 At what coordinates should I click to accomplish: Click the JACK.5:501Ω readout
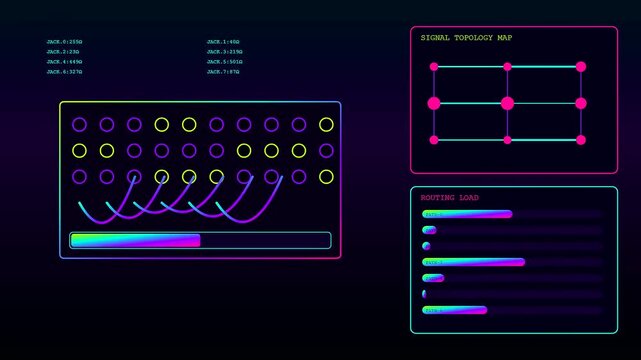224,62
